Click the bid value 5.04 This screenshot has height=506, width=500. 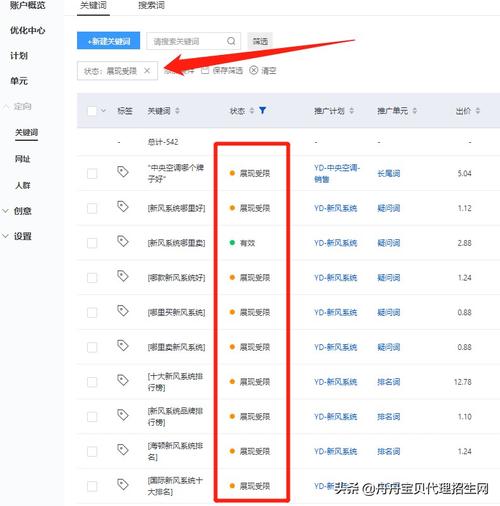(464, 173)
